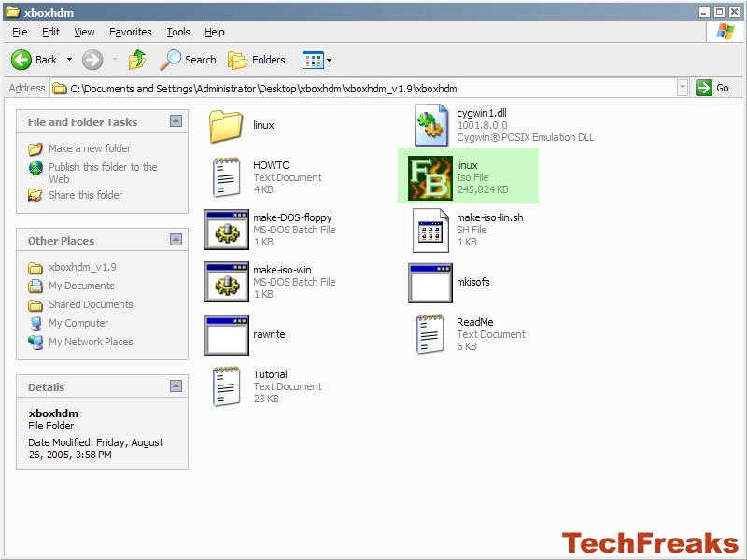
Task: Go up one folder level
Action: [x=137, y=60]
